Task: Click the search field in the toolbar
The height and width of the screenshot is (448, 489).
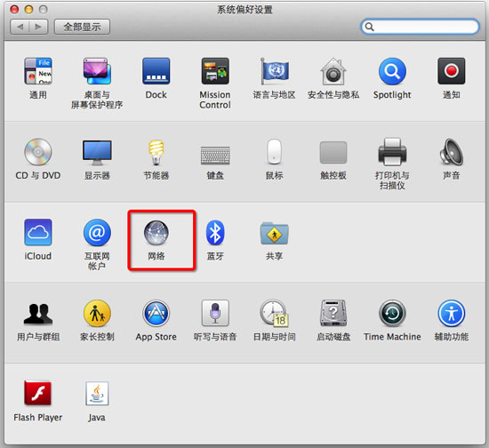Action: pyautogui.click(x=420, y=27)
